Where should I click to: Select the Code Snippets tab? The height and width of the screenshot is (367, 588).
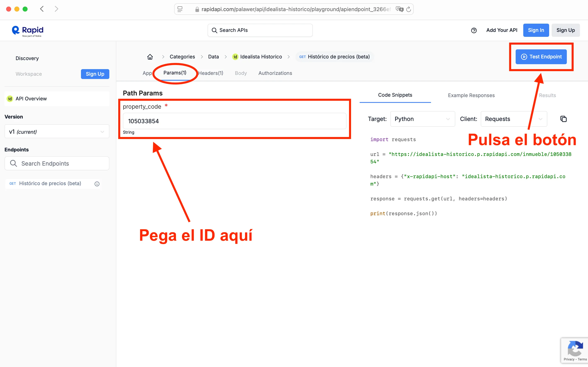pyautogui.click(x=395, y=95)
